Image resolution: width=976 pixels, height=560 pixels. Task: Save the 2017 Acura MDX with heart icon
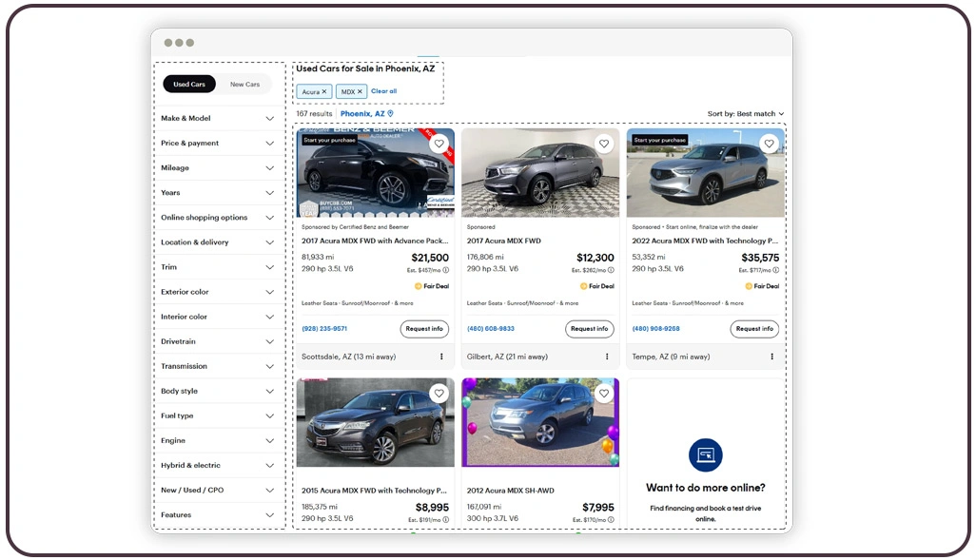pos(439,144)
